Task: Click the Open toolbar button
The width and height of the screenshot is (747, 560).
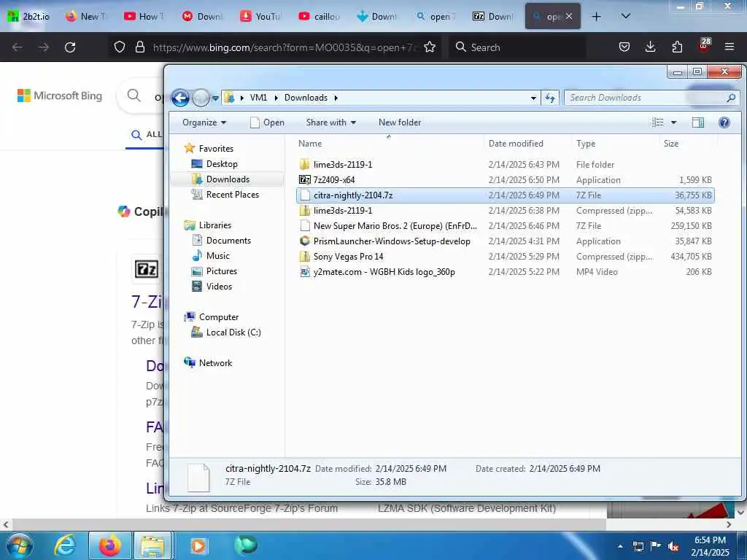Action: pos(267,122)
